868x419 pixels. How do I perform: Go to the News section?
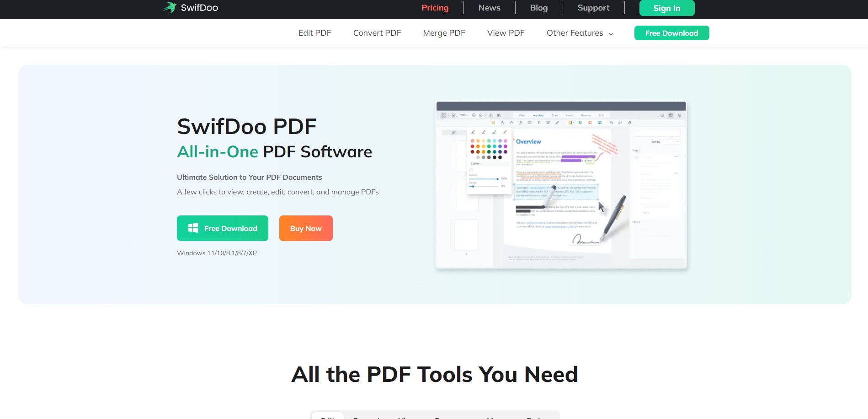489,8
